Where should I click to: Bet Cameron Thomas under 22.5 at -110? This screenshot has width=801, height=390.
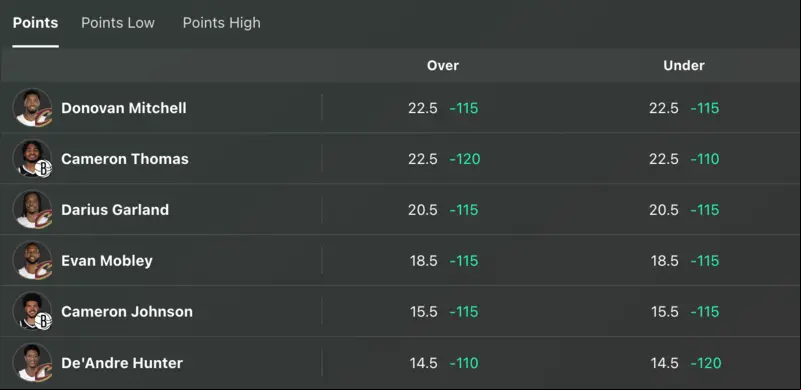click(x=684, y=159)
